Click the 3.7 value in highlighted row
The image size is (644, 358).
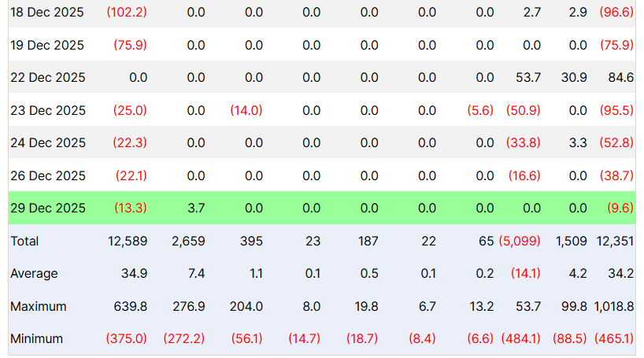pyautogui.click(x=194, y=208)
